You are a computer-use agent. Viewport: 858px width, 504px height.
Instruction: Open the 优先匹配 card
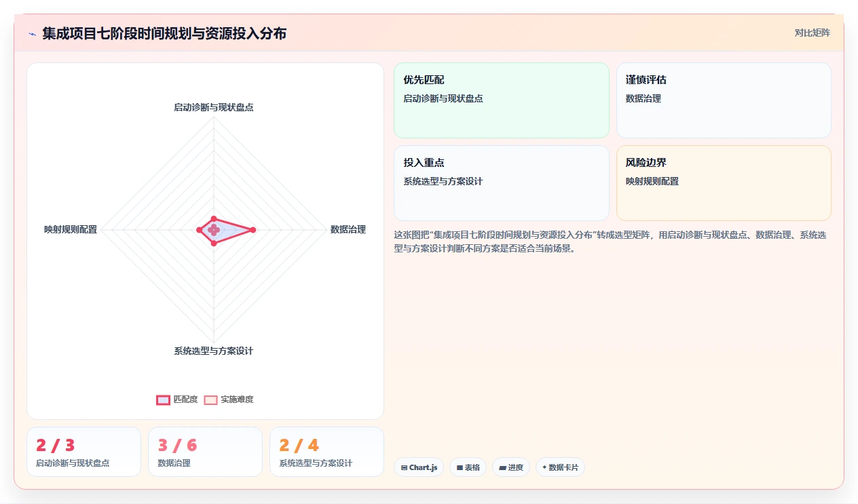coord(502,100)
